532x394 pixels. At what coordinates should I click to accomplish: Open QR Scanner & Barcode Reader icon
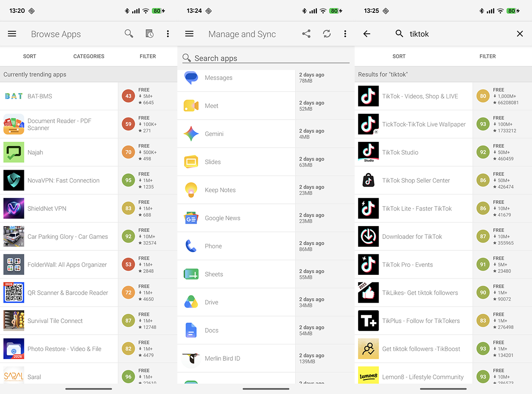[x=14, y=293]
